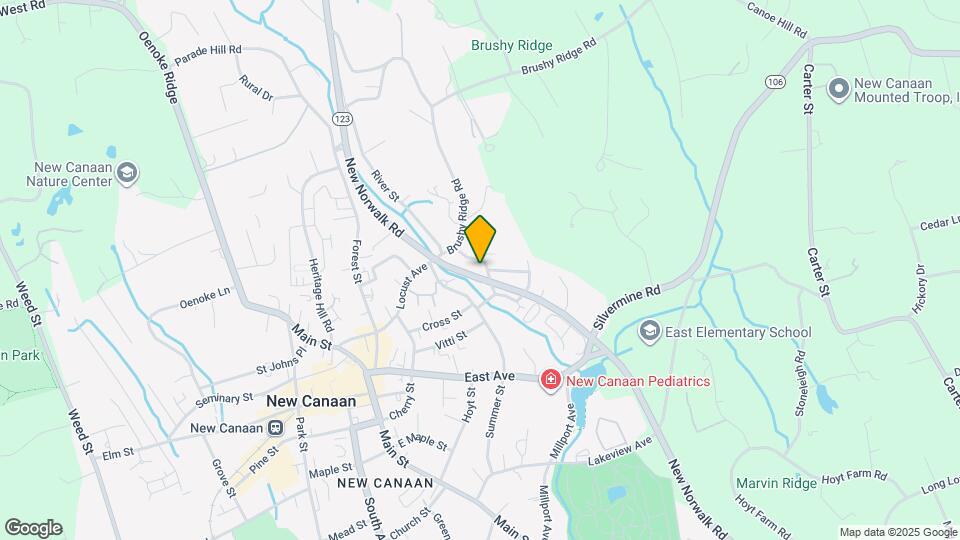Select the New Canaan Nature Center school icon
This screenshot has height=540, width=960.
pos(128,174)
